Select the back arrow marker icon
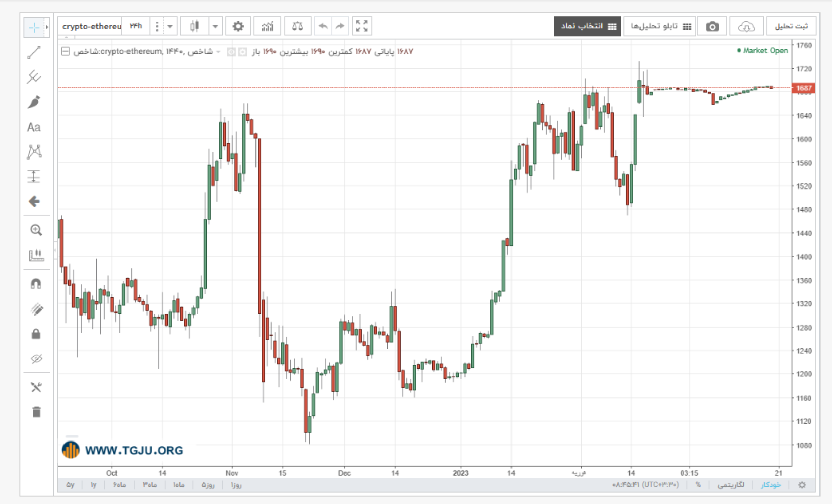 [34, 202]
